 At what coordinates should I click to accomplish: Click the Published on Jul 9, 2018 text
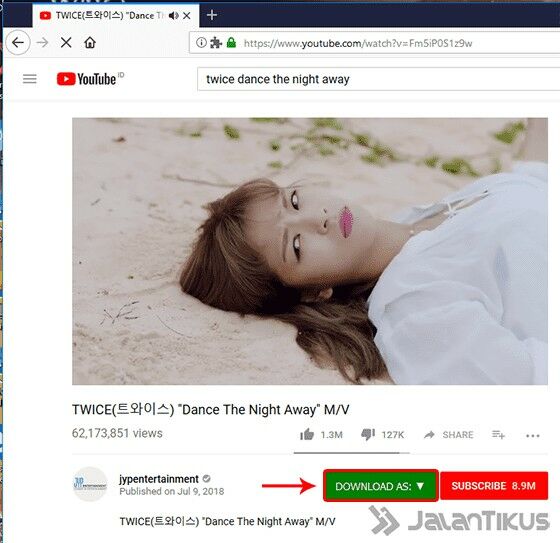tap(172, 492)
